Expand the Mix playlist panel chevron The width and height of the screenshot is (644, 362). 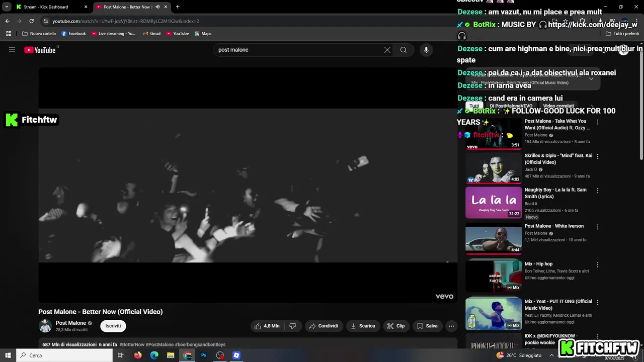[x=591, y=78]
